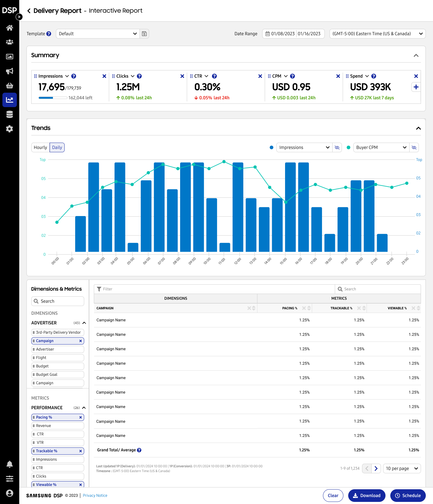
Task: Open the Audiences users icon in sidebar
Action: click(x=10, y=42)
